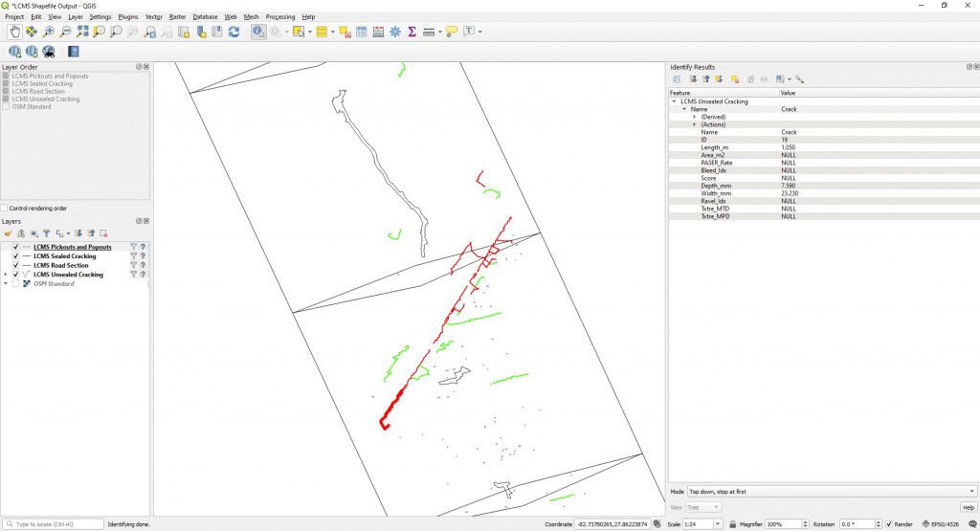This screenshot has height=531, width=980.
Task: Select the Pan Map hand tool
Action: (x=15, y=32)
